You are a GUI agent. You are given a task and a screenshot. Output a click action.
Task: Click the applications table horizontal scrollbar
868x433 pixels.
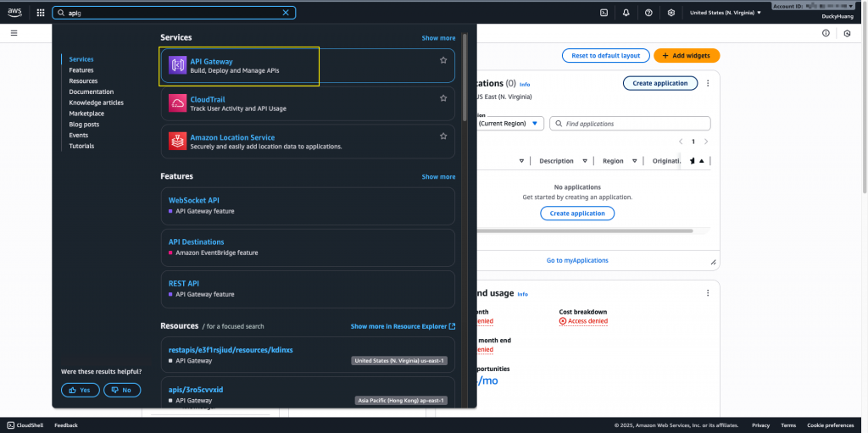click(x=585, y=230)
